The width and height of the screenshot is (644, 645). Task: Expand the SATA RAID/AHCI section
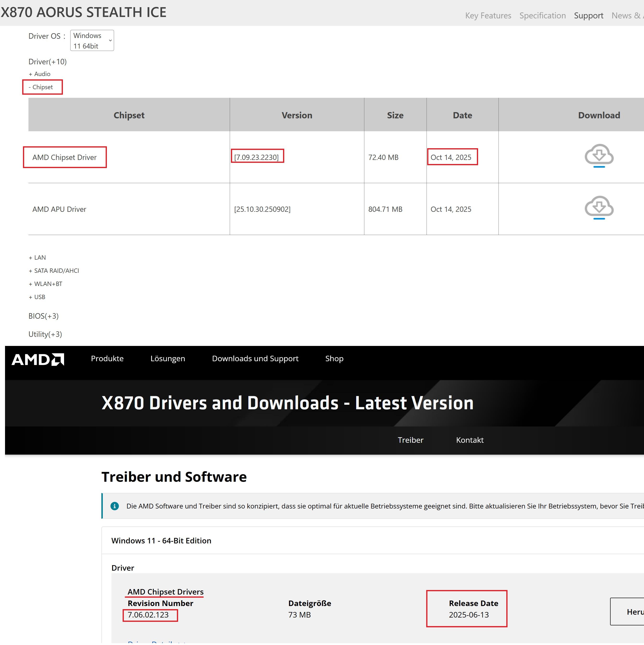[x=54, y=270]
